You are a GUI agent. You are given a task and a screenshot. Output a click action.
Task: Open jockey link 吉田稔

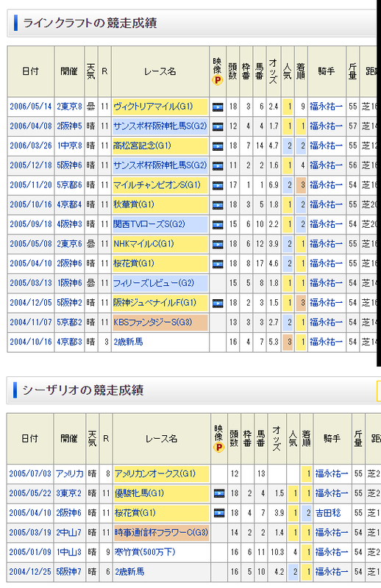[328, 513]
